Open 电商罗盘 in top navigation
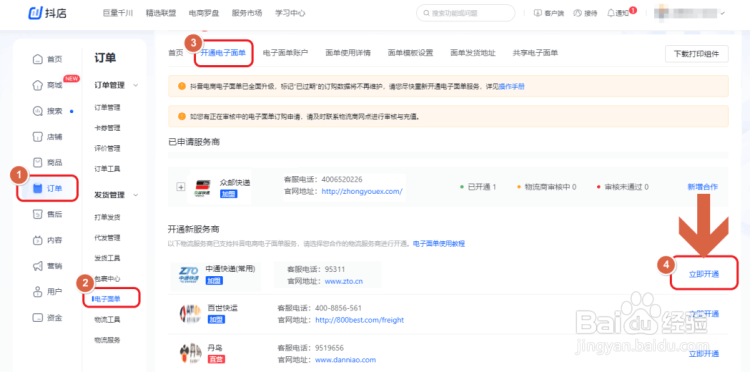Image resolution: width=750 pixels, height=372 pixels. (204, 13)
